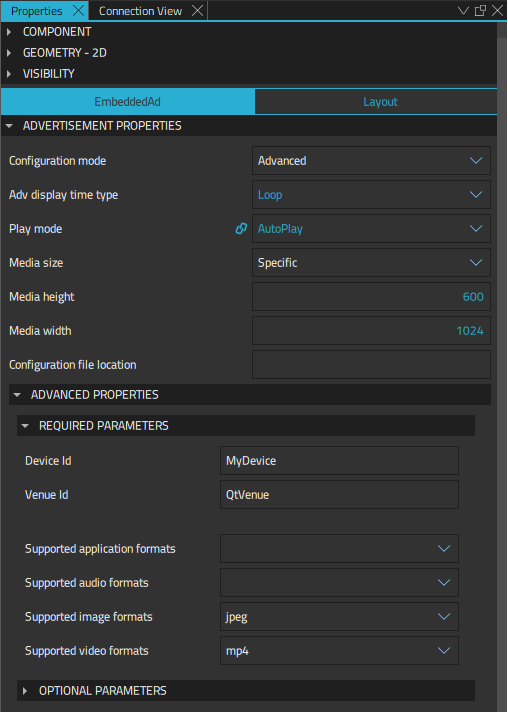Select the Layout tab
The image size is (508, 712).
pyautogui.click(x=376, y=102)
